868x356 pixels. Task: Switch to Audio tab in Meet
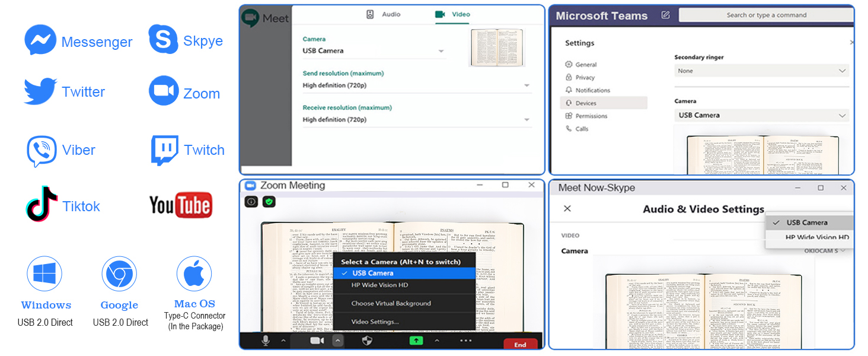click(383, 14)
